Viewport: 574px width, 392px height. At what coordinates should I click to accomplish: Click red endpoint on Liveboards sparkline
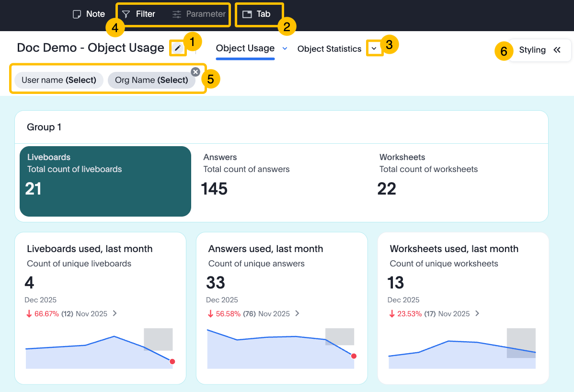[172, 361]
